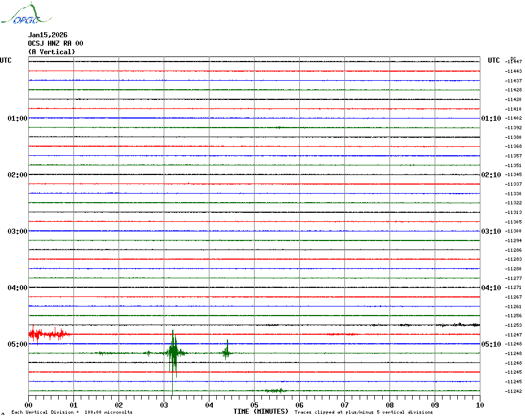Select the OCSJ HNZ RA 00 station label

pos(55,43)
